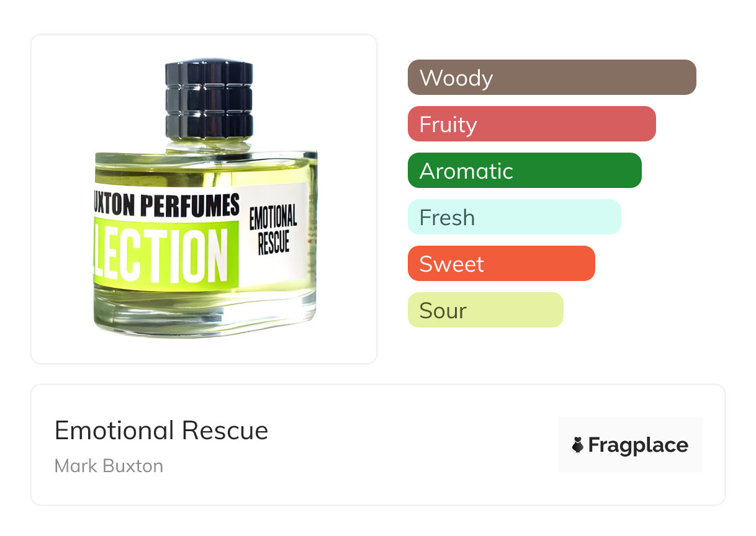Choose the green Aromatic accord bar
The image size is (756, 536).
click(524, 171)
